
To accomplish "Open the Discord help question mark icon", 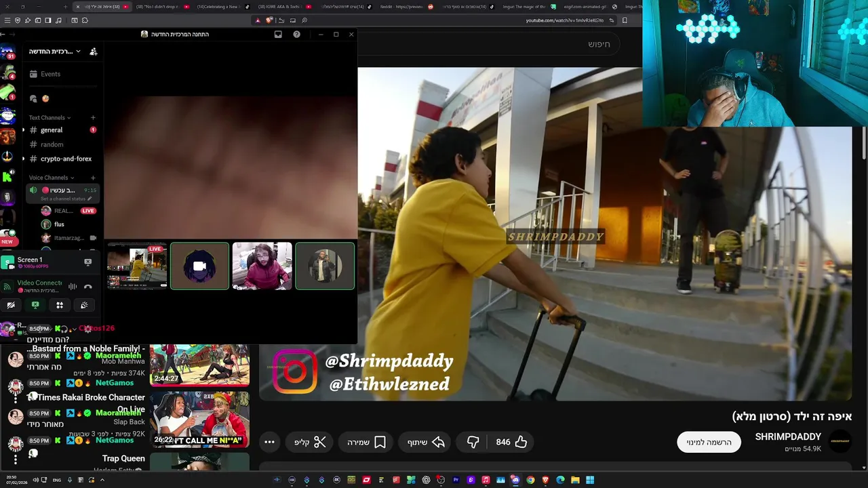I will [296, 34].
